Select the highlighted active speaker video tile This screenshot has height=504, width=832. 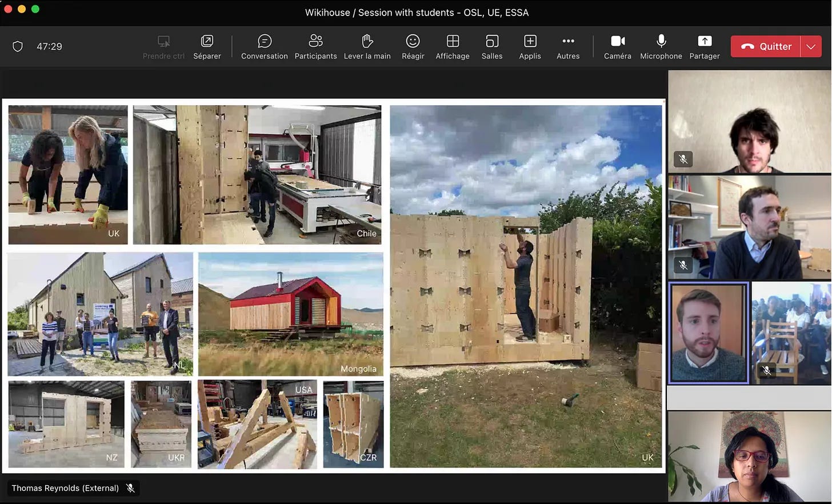[x=709, y=333]
